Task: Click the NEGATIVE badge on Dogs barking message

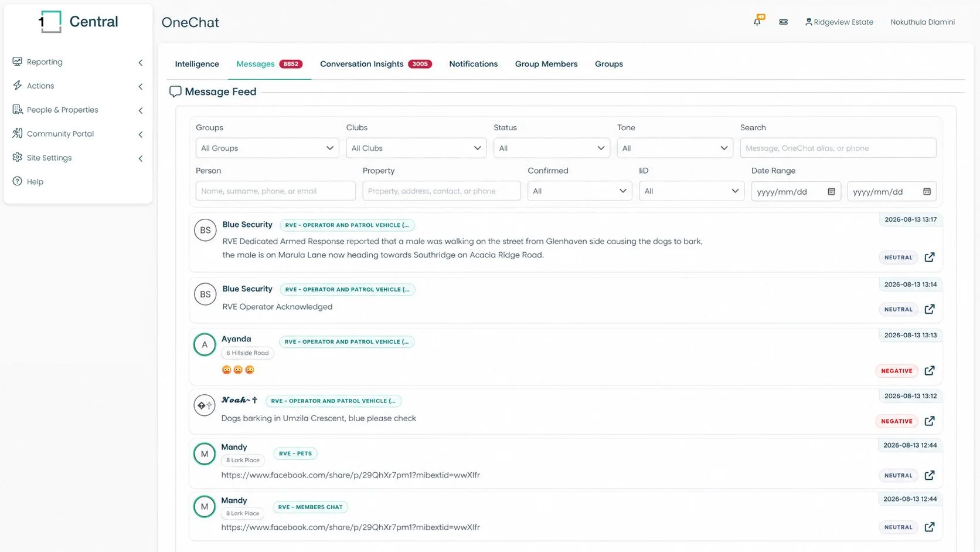Action: [x=897, y=421]
